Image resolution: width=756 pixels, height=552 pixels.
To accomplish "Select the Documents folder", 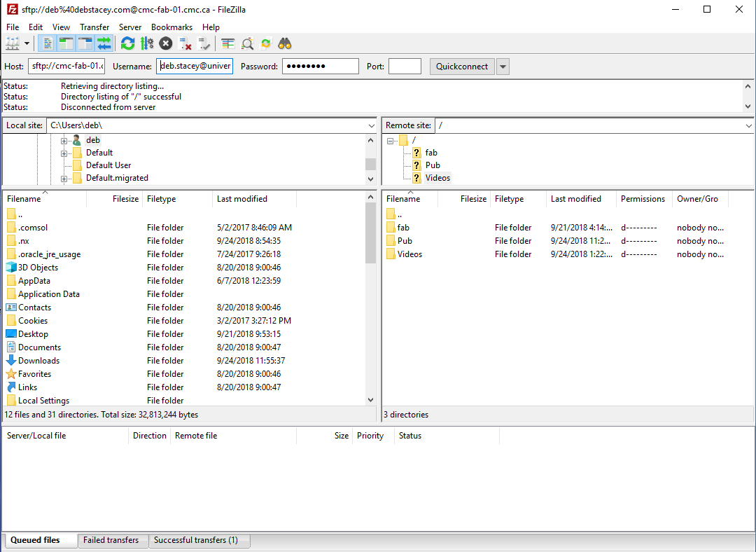I will click(x=39, y=347).
